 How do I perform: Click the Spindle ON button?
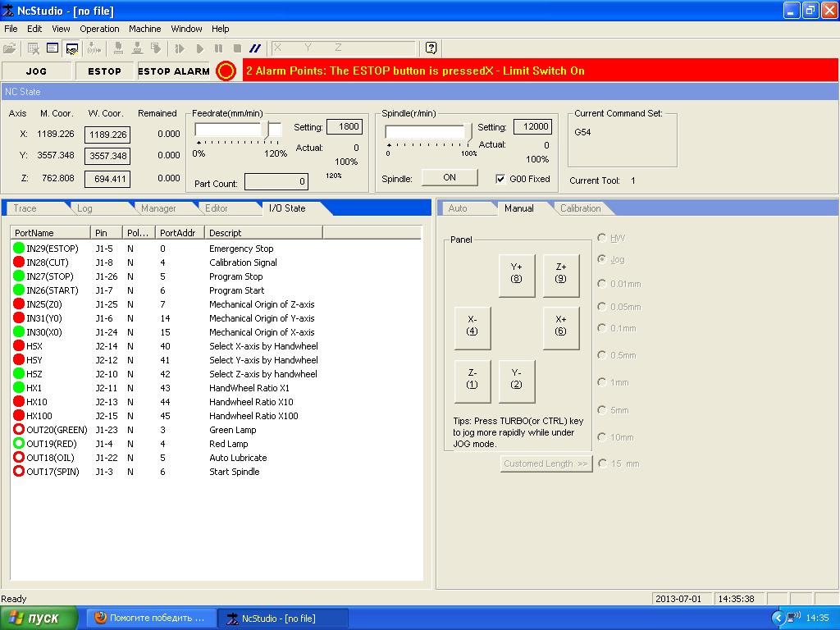click(450, 177)
